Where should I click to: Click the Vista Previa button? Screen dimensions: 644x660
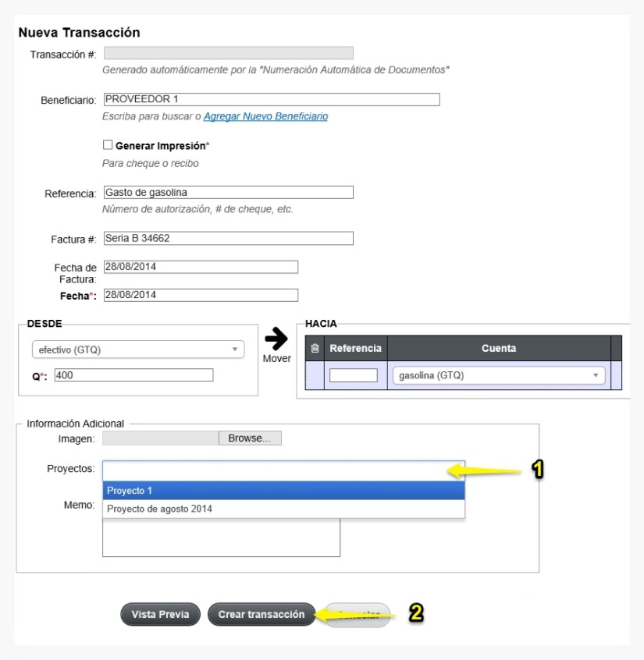tap(160, 614)
